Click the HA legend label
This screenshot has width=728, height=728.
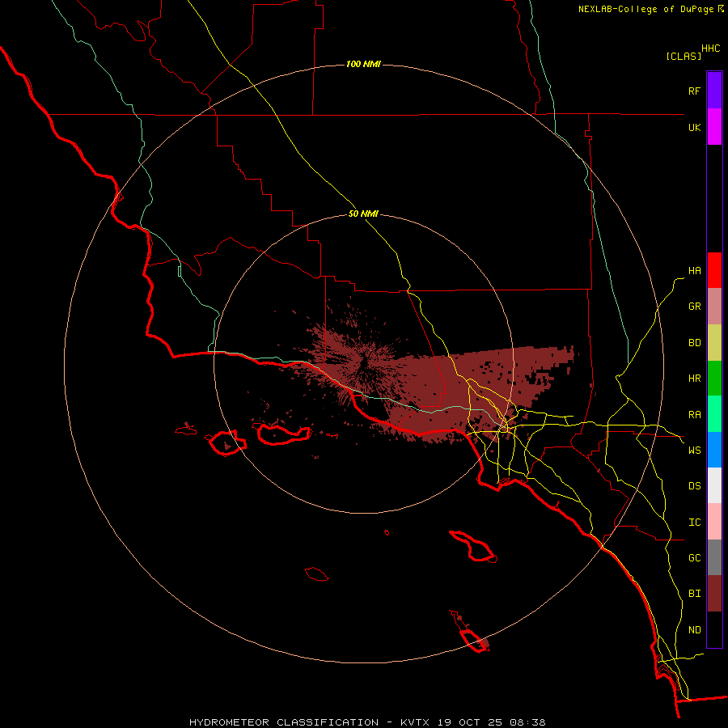pyautogui.click(x=694, y=270)
